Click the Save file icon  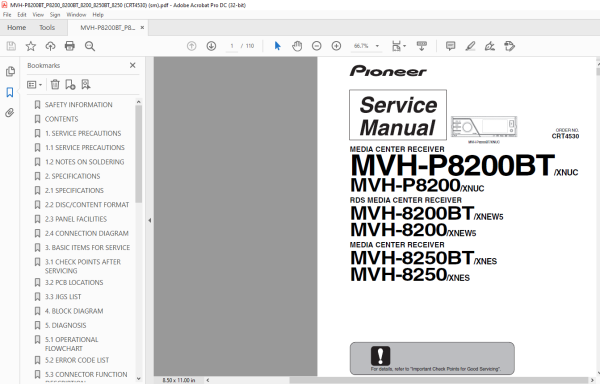click(x=11, y=46)
